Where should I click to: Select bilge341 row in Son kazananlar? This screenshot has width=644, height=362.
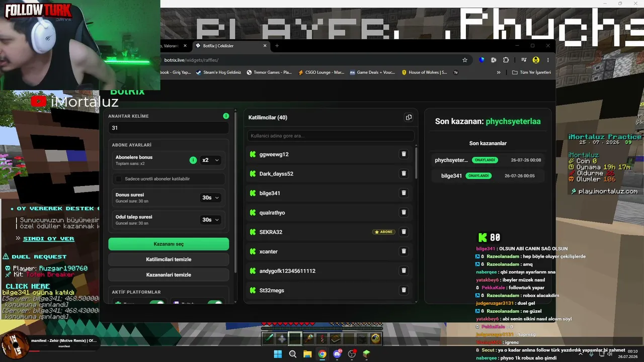point(488,175)
